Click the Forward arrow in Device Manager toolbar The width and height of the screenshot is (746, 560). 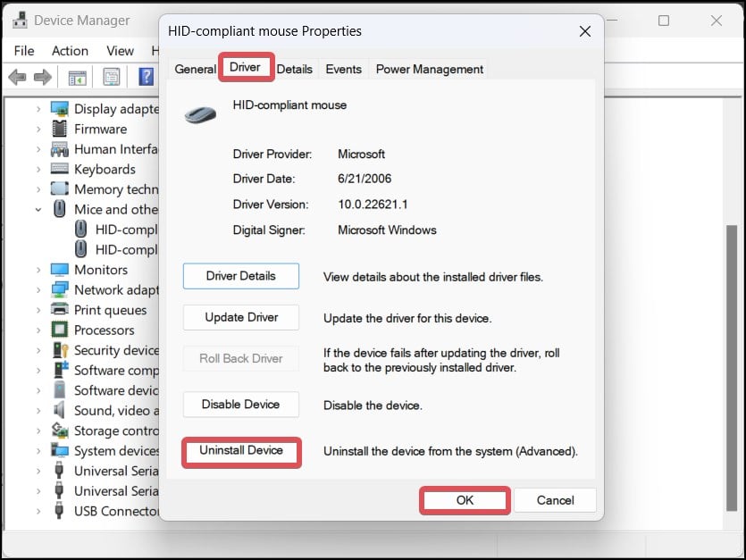[43, 77]
